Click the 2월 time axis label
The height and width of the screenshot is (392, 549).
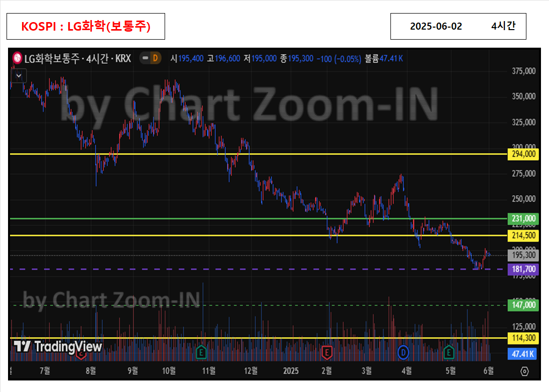pos(327,370)
